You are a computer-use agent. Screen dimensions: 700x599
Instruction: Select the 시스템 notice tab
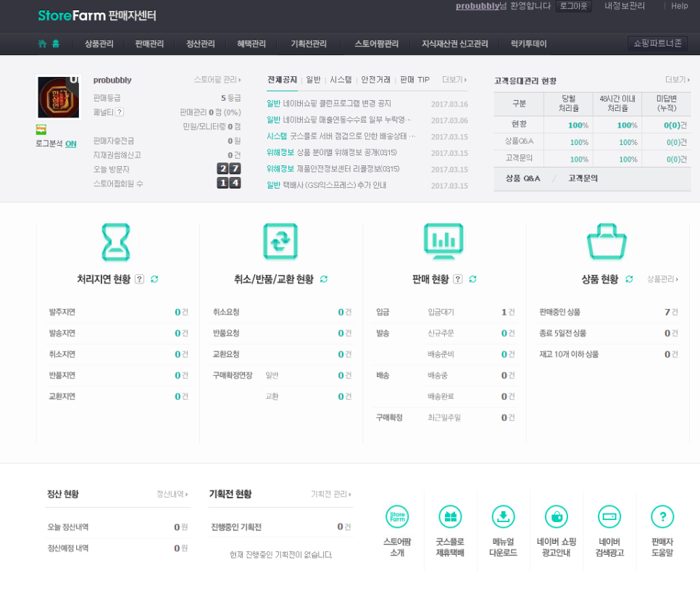point(341,80)
